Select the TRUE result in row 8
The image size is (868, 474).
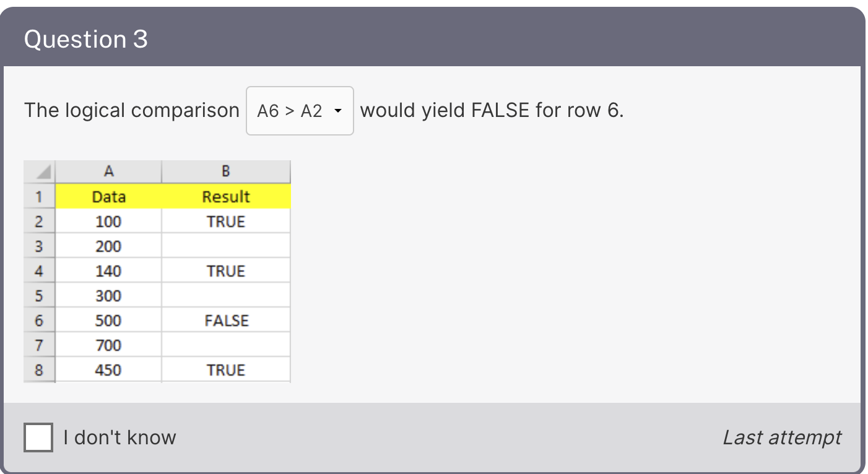click(225, 369)
